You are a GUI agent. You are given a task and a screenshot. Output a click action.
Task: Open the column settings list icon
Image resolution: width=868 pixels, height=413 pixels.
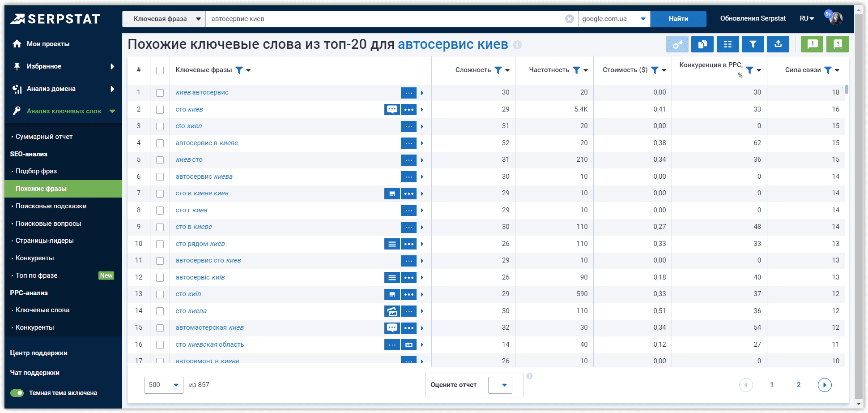(728, 44)
